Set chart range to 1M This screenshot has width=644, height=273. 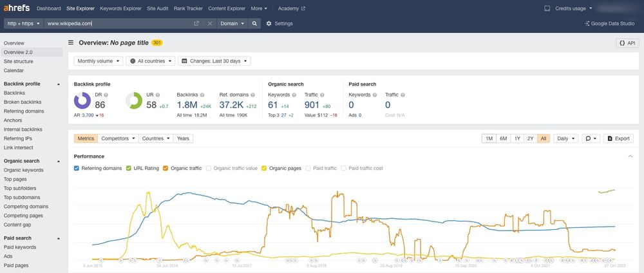[489, 138]
